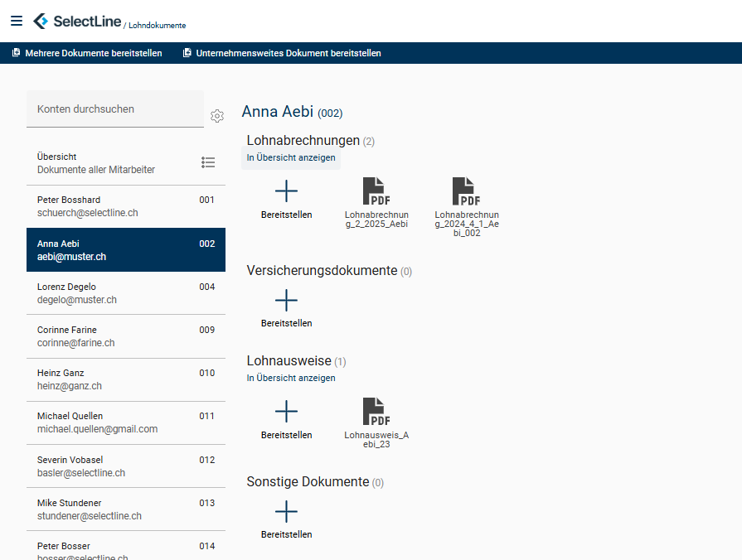Select employee Corinne Farine
This screenshot has height=560, width=742.
(x=126, y=336)
